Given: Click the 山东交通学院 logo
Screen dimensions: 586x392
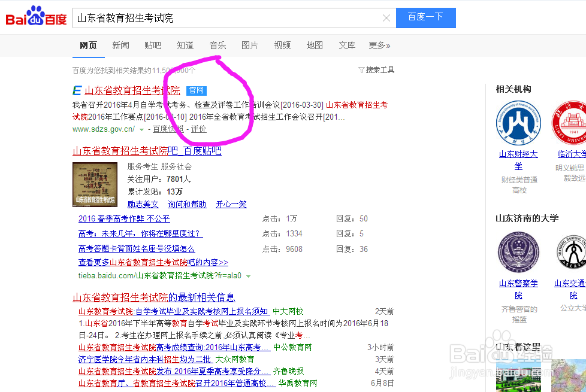Looking at the screenshot, I should tap(571, 252).
